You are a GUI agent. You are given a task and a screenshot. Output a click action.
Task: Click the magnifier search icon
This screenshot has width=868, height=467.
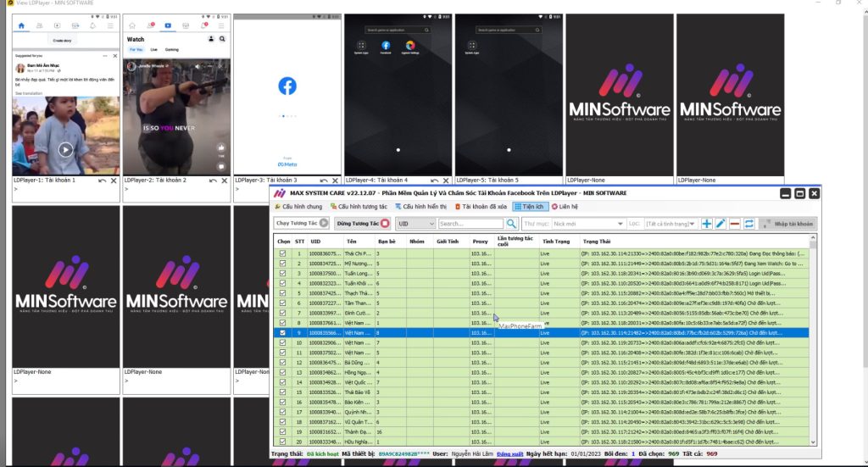pyautogui.click(x=511, y=224)
